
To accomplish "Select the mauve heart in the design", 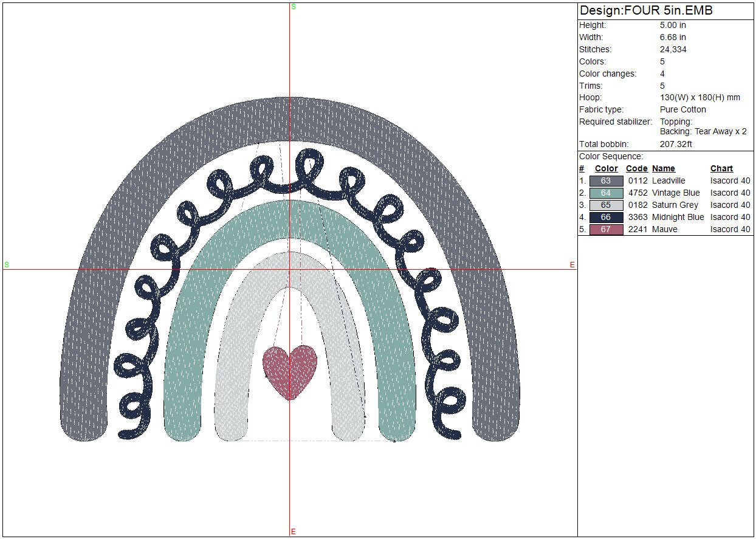I will click(290, 369).
